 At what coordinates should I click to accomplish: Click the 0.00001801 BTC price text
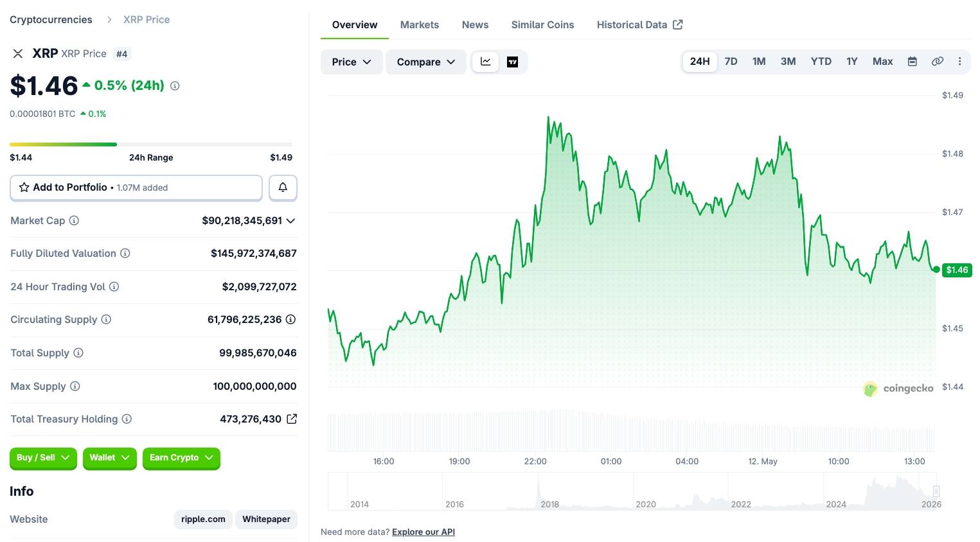[42, 114]
